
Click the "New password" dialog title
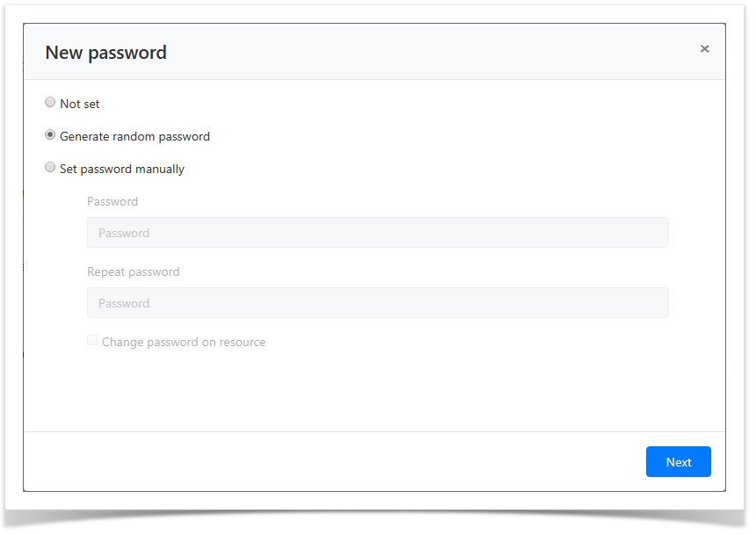point(105,53)
